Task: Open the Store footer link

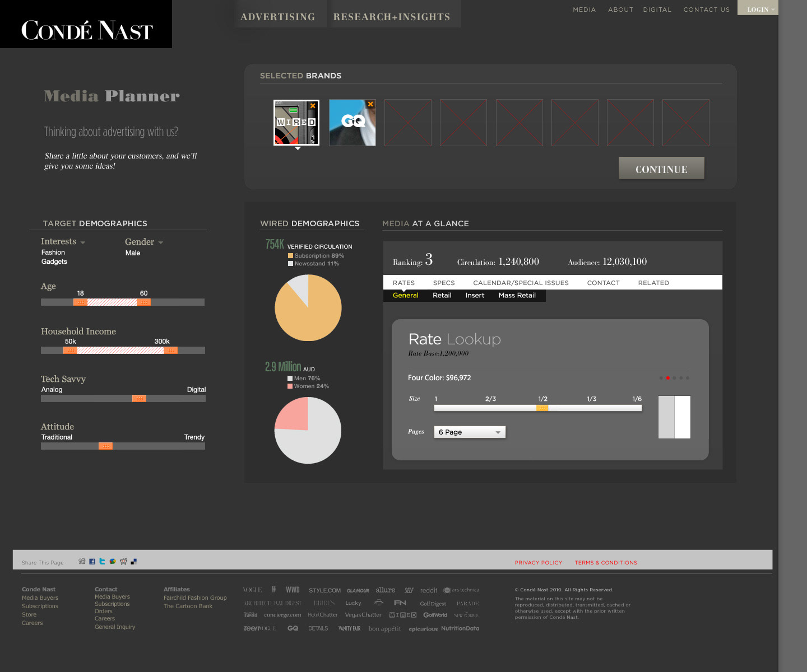Action: (x=29, y=614)
